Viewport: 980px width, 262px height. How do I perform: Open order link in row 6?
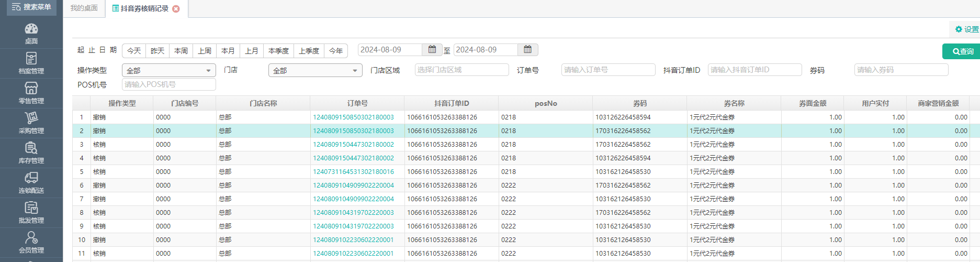[x=353, y=185]
